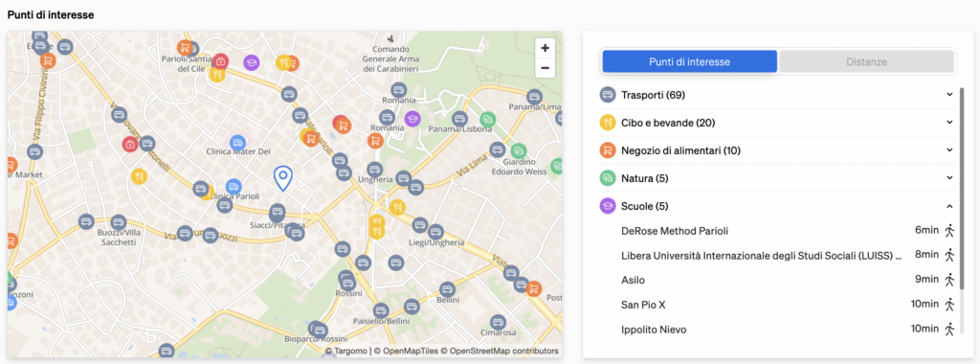This screenshot has height=364, width=980.
Task: Select the Giardino Edoardo Weiss nature marker
Action: pos(518,150)
